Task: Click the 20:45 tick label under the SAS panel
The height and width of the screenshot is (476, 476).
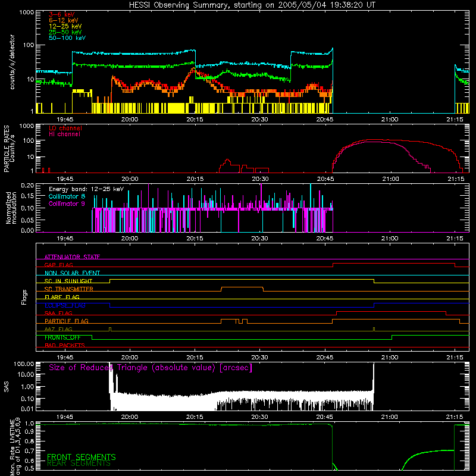Action: point(324,417)
